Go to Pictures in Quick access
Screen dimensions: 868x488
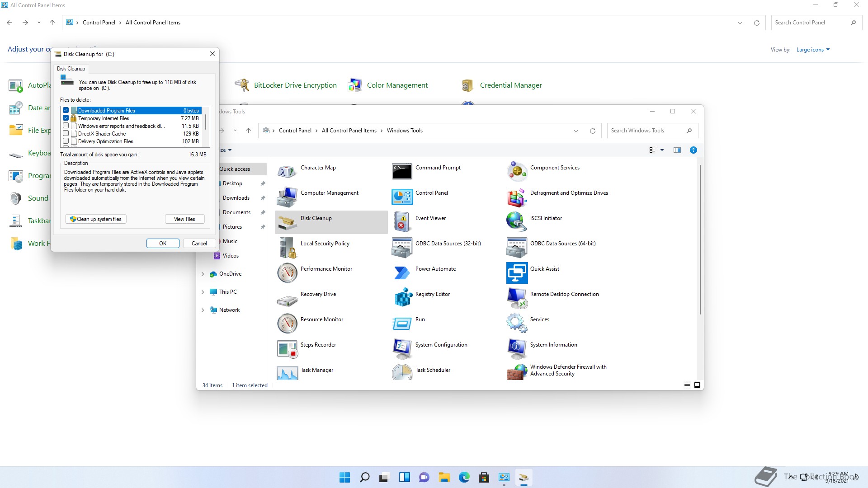click(x=232, y=227)
